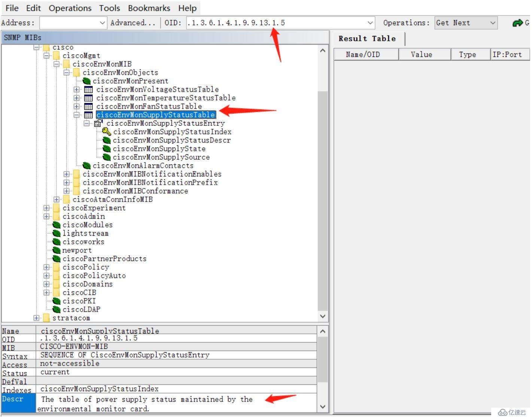Click the ciscoLDAP leaf icon
532x417 pixels.
coord(57,309)
